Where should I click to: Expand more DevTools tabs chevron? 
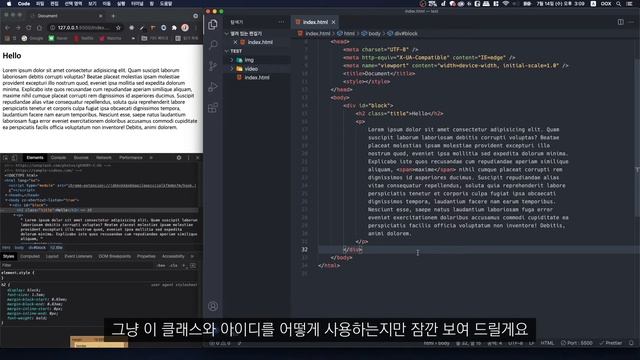[x=151, y=158]
